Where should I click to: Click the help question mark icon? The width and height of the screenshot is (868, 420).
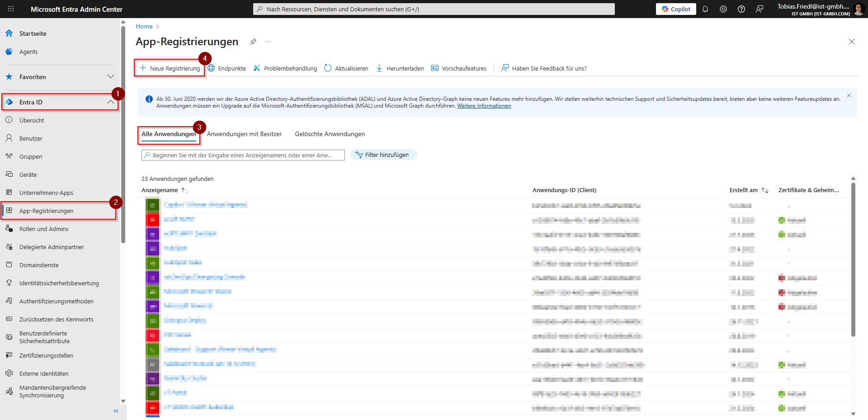coord(741,9)
